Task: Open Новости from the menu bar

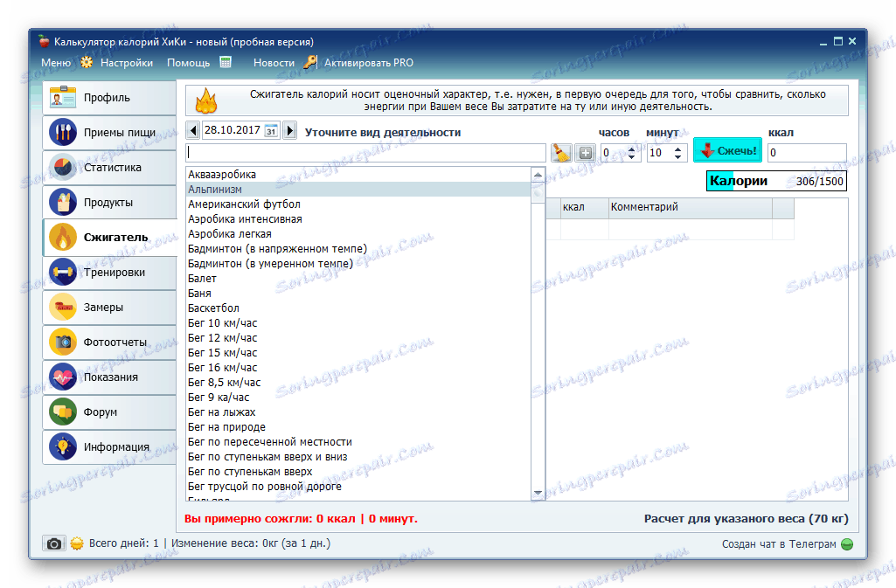Action: (x=274, y=63)
